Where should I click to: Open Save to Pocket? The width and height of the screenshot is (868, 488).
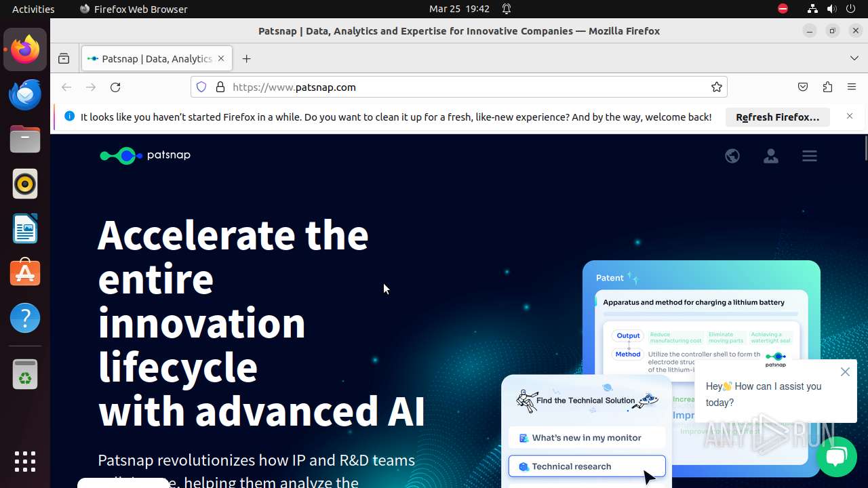pyautogui.click(x=803, y=87)
